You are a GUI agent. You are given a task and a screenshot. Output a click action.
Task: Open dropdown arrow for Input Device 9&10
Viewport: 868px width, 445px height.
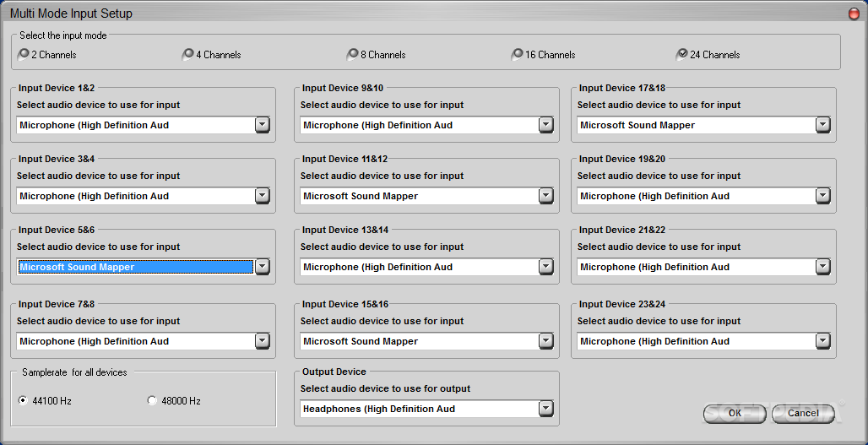point(546,125)
